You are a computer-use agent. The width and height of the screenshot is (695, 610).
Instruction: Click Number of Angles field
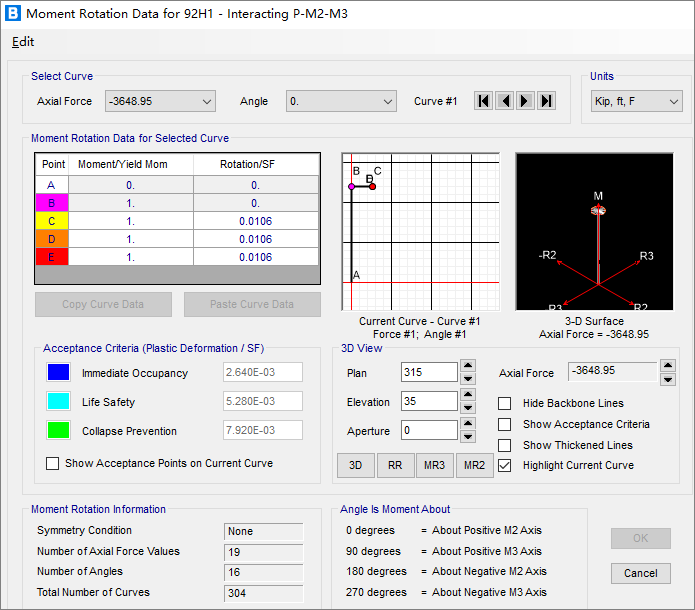click(x=264, y=572)
